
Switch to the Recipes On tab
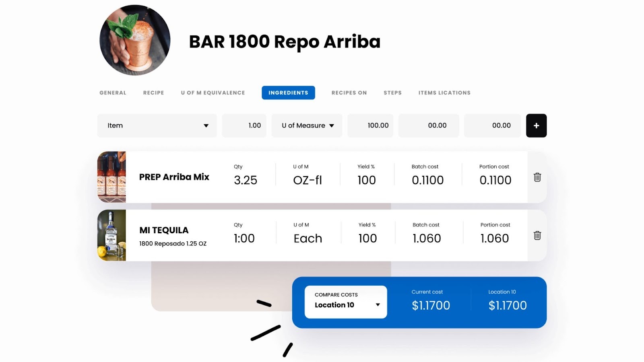pos(349,93)
